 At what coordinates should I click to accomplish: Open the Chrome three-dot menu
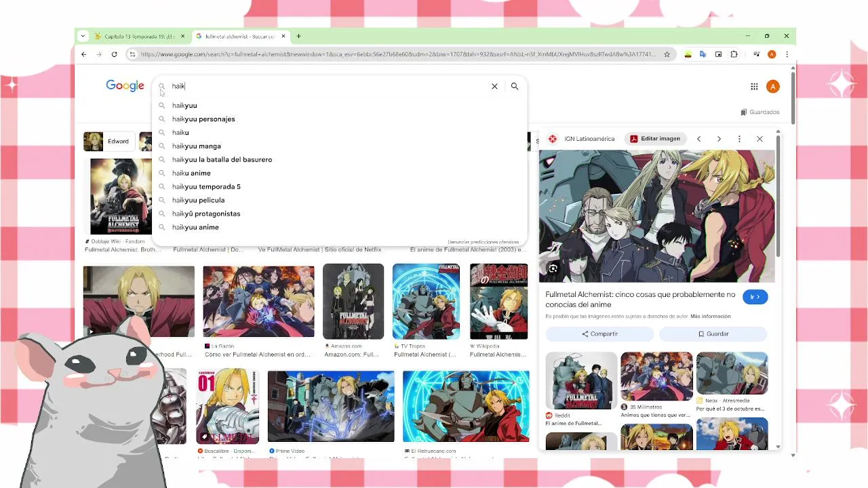coord(787,54)
